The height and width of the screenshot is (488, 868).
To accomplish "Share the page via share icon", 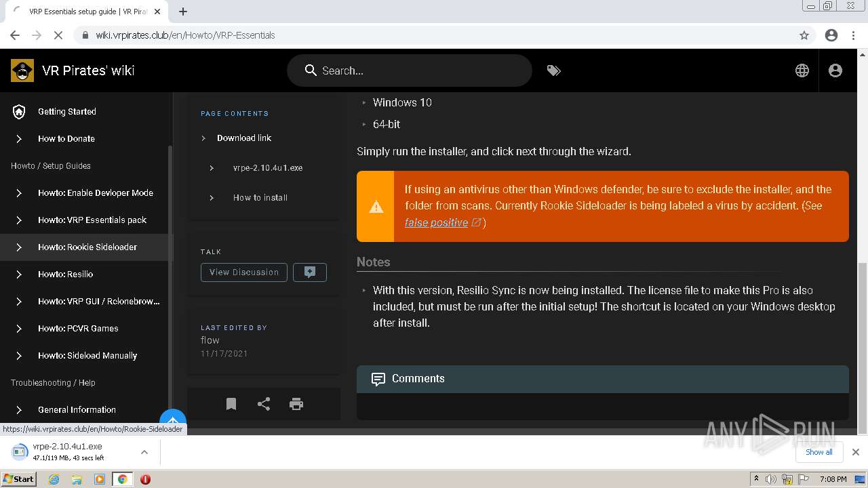I will click(x=264, y=404).
